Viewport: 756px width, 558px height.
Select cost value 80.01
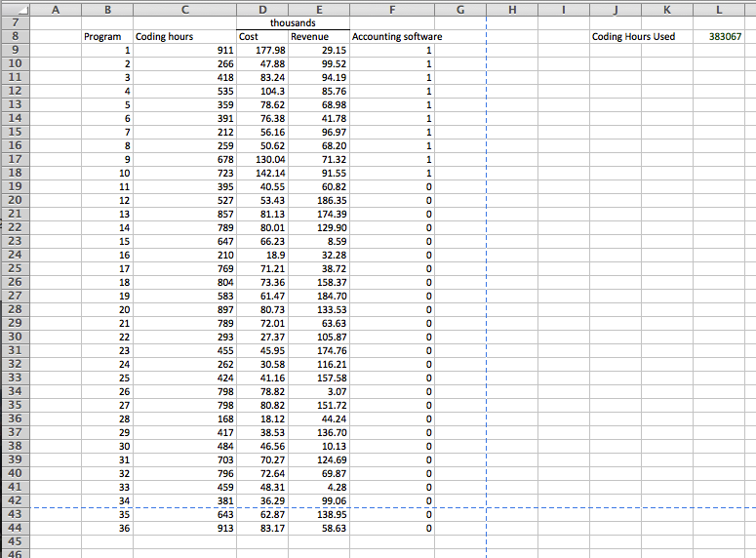click(x=262, y=227)
